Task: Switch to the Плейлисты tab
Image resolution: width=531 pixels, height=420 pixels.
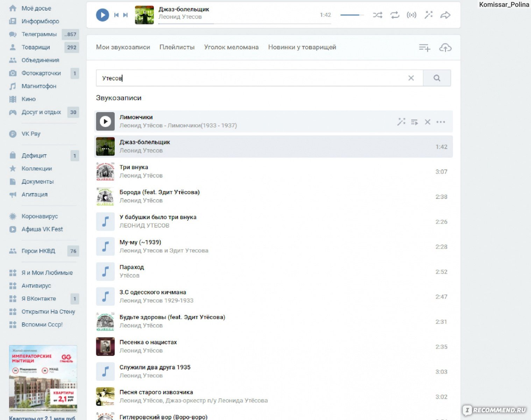Action: [x=177, y=47]
